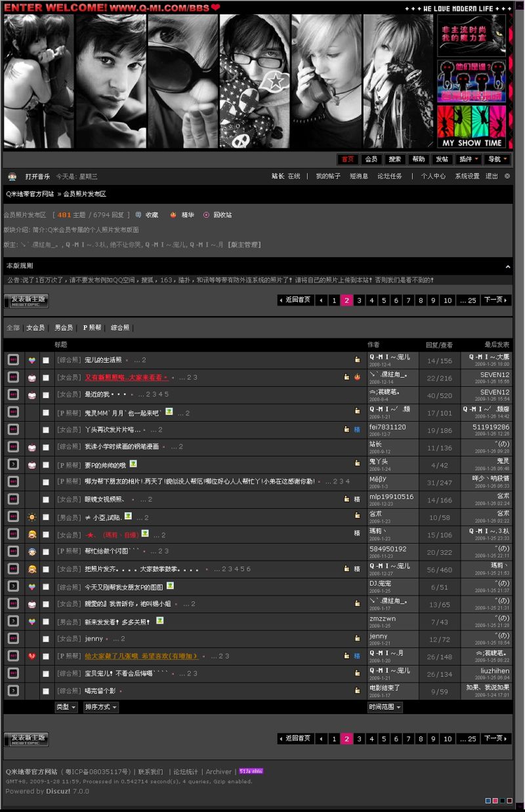
Task: Click attachment icon in 今天又刚帮我女朋友P的图图 row
Action: click(x=170, y=586)
